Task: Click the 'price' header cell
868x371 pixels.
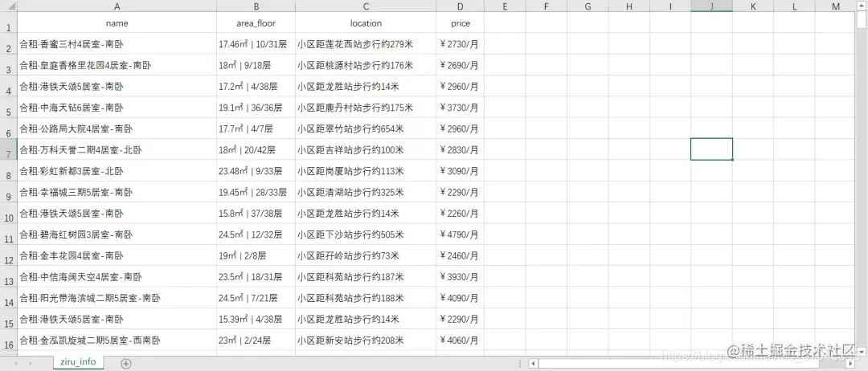Action: (x=460, y=23)
